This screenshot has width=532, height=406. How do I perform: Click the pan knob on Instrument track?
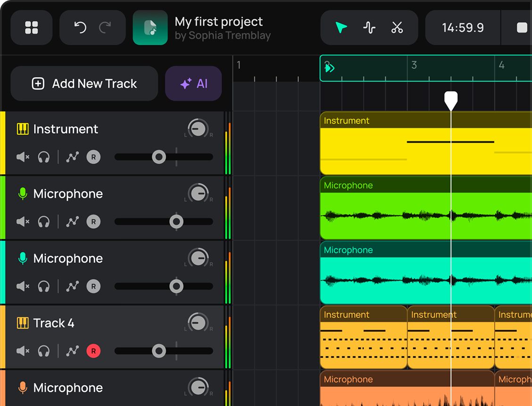199,128
